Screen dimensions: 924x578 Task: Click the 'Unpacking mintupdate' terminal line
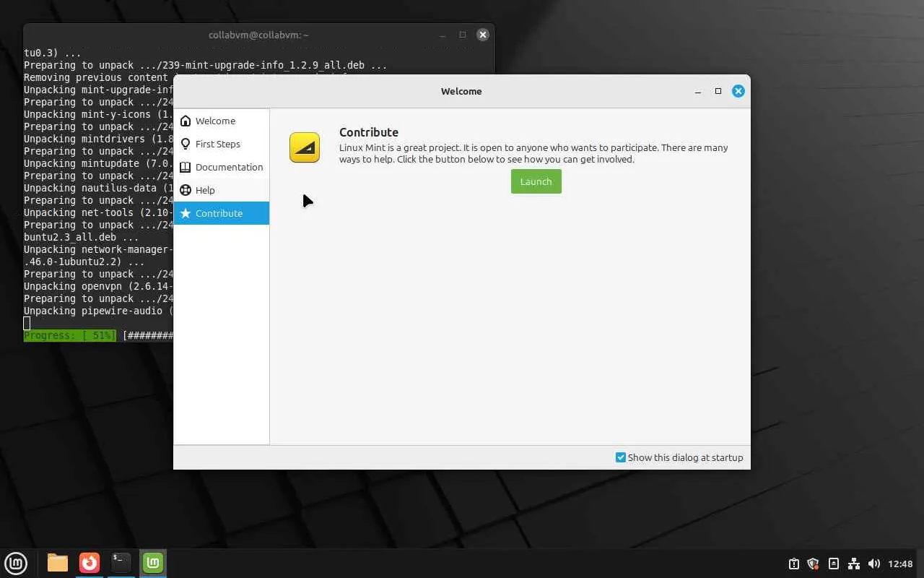click(98, 163)
